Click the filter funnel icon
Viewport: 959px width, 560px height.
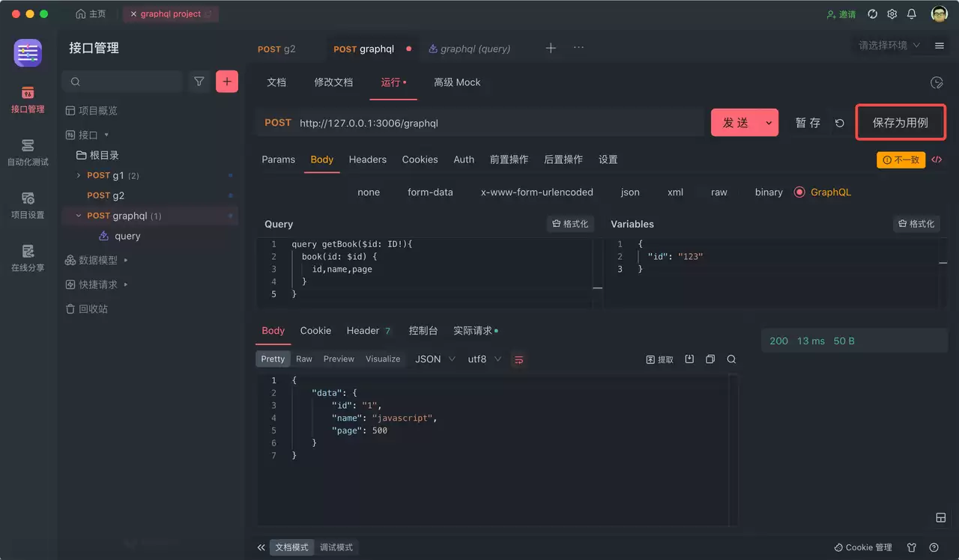[x=199, y=82]
